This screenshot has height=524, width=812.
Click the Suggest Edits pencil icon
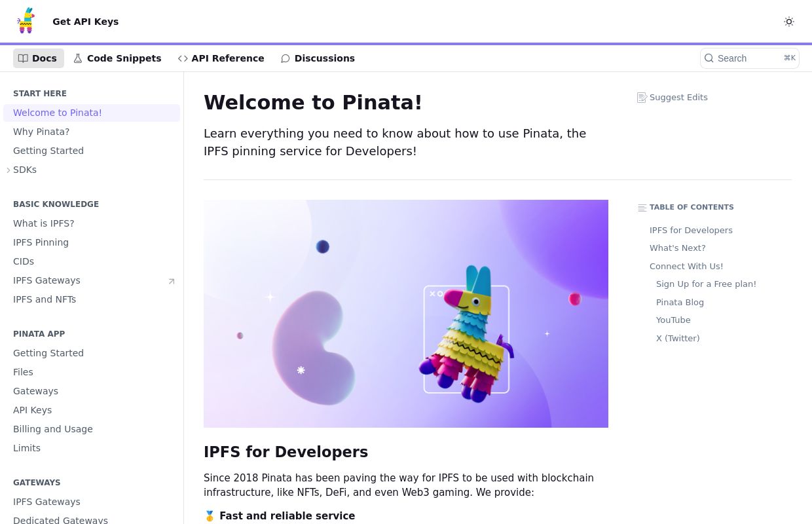coord(642,98)
